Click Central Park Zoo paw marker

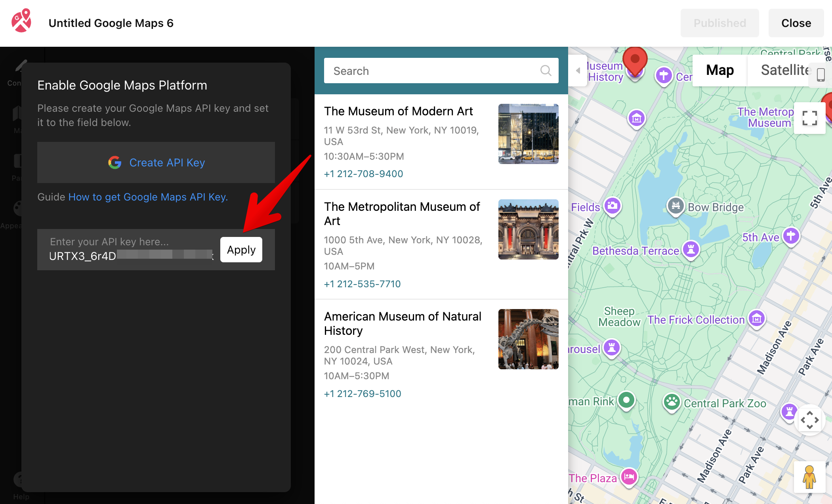[672, 403]
